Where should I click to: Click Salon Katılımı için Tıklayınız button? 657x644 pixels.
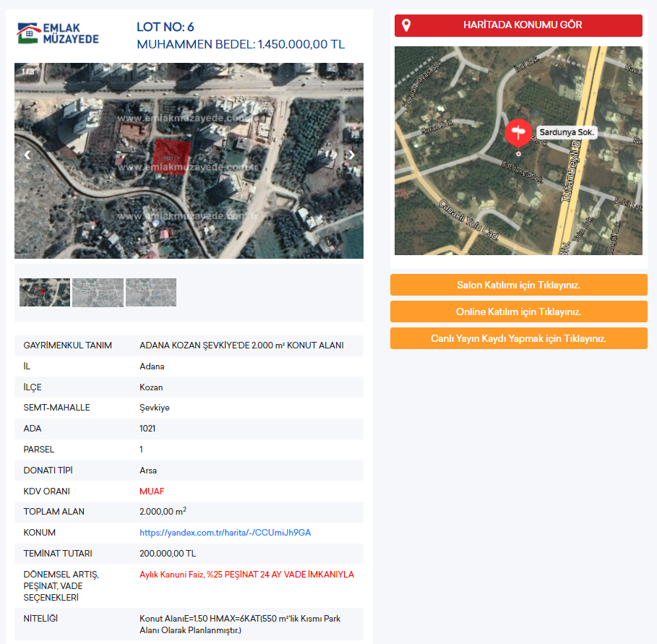[x=518, y=285]
